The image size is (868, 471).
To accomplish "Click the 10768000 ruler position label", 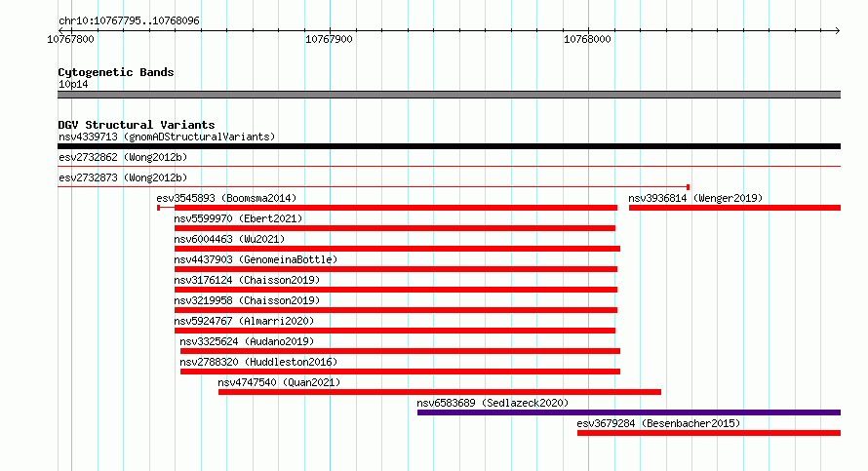I will coord(587,39).
